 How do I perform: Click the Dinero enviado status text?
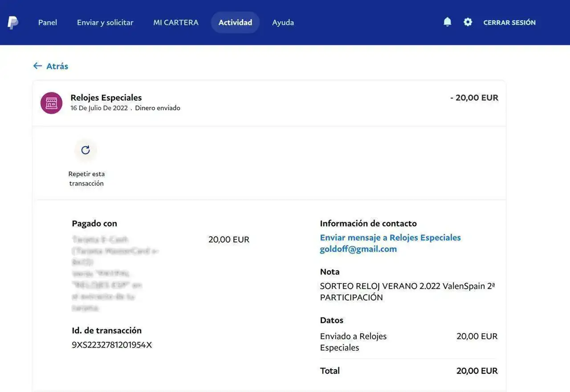coord(158,108)
